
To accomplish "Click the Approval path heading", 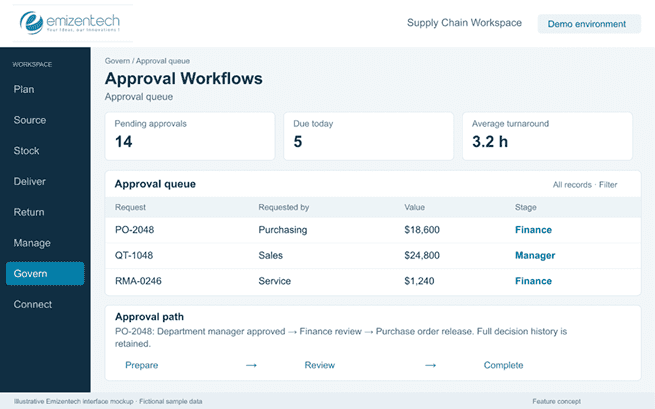I will coord(149,317).
